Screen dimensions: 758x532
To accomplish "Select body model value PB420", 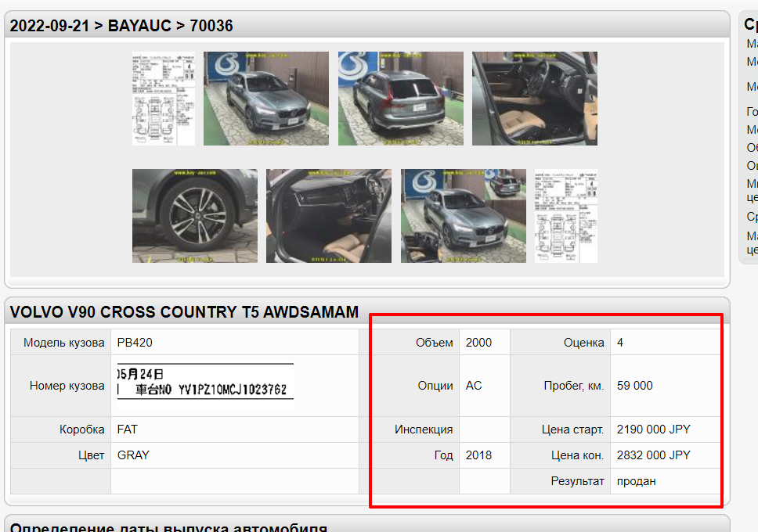I will [x=135, y=343].
